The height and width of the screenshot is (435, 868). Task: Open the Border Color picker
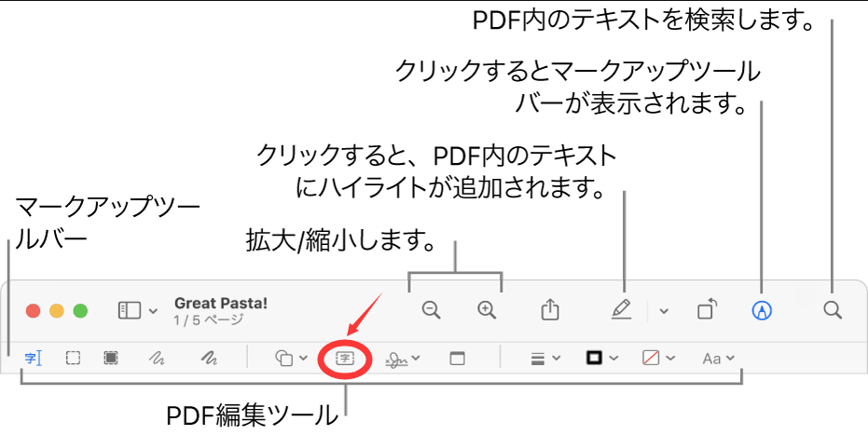[601, 359]
